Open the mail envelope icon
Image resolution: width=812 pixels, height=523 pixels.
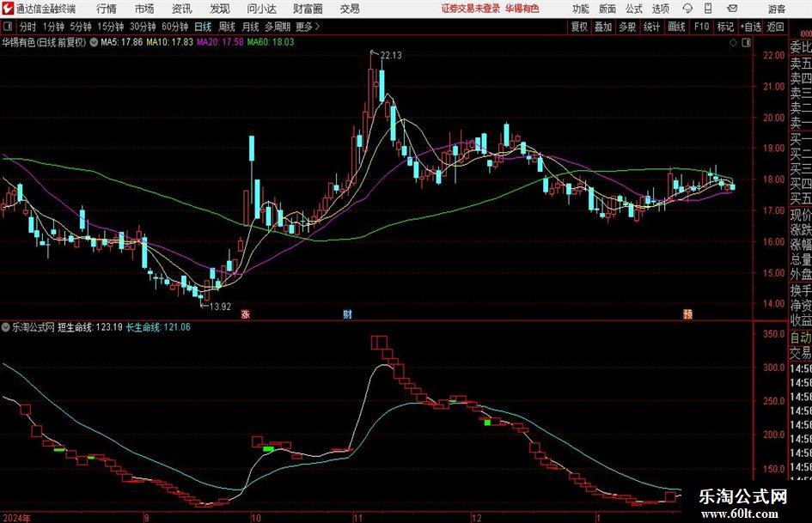tap(732, 9)
